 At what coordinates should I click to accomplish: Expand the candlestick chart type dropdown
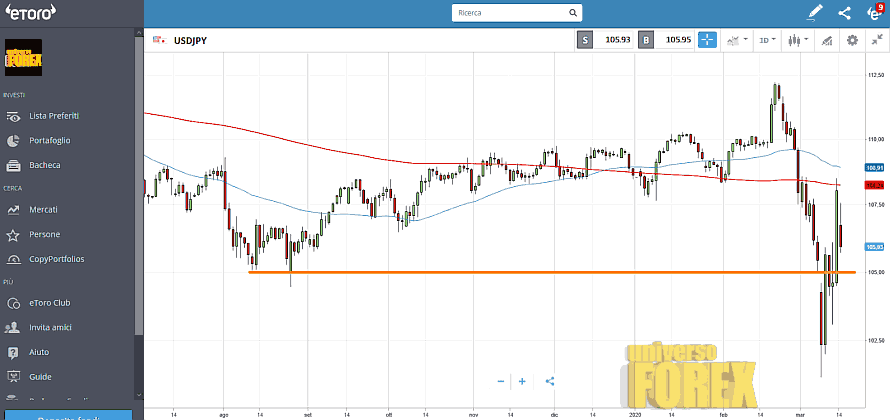(797, 40)
